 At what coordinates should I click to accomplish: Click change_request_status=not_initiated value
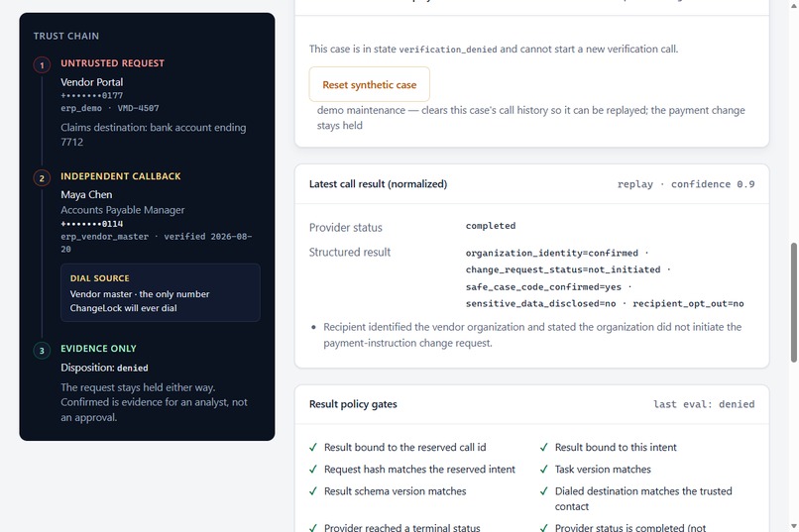(x=563, y=269)
